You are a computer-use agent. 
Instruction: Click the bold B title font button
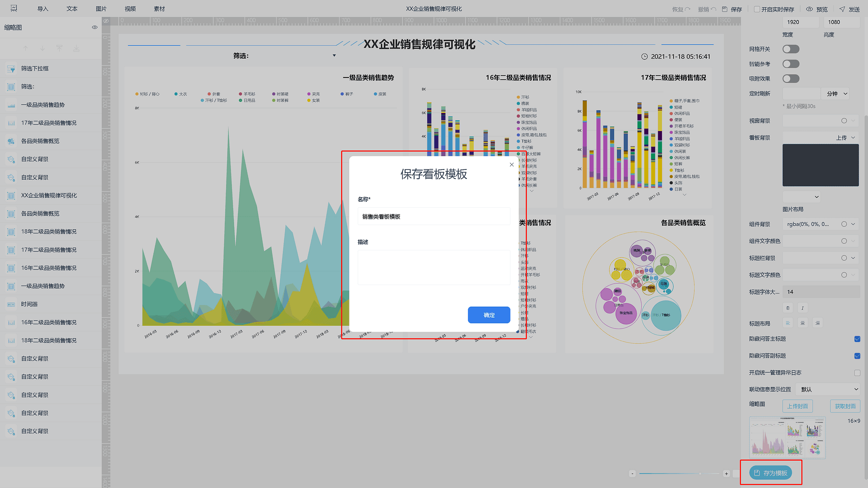tap(788, 308)
